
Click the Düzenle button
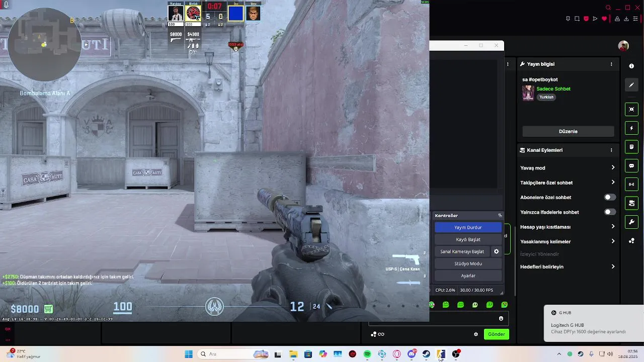point(568,131)
